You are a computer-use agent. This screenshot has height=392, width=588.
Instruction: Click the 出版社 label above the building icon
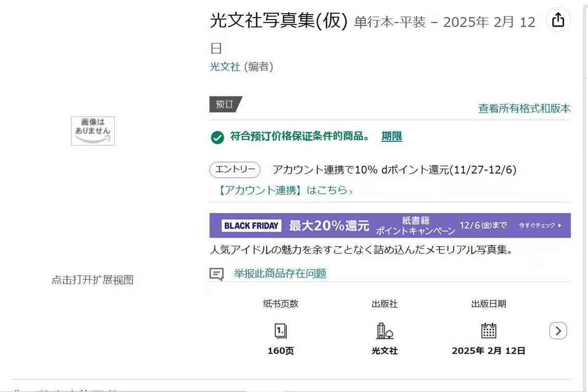[384, 304]
